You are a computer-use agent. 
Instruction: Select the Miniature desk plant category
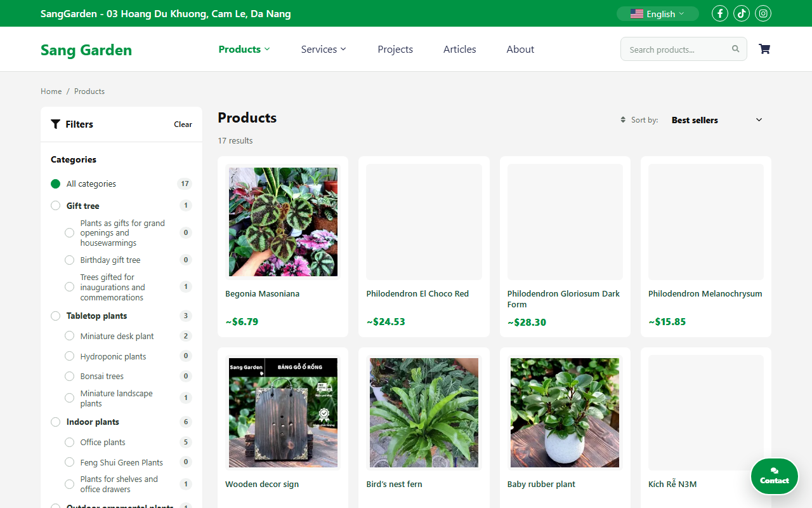coord(70,336)
